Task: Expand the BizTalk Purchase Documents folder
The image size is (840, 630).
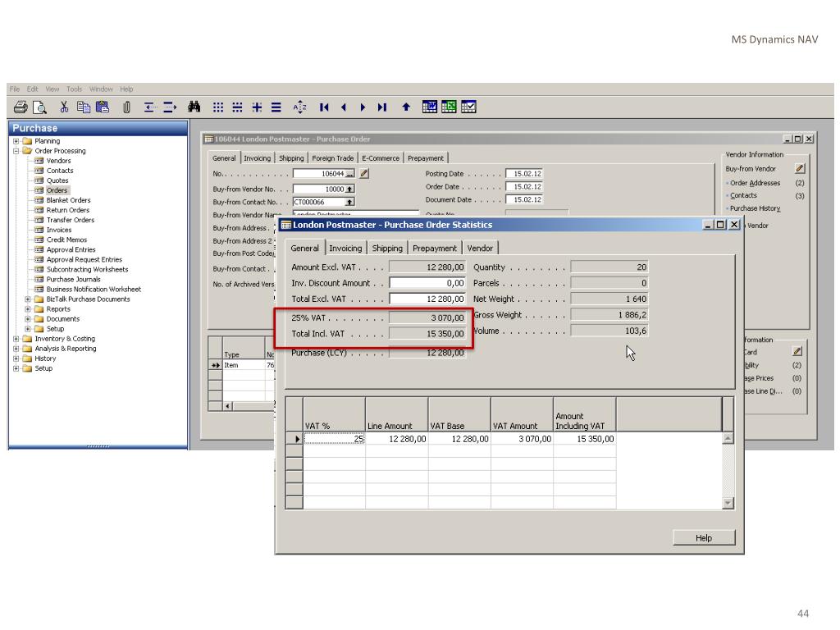Action: 28,299
